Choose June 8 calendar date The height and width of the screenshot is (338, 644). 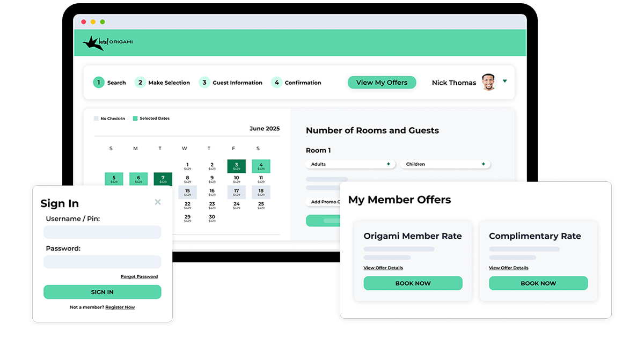[187, 179]
